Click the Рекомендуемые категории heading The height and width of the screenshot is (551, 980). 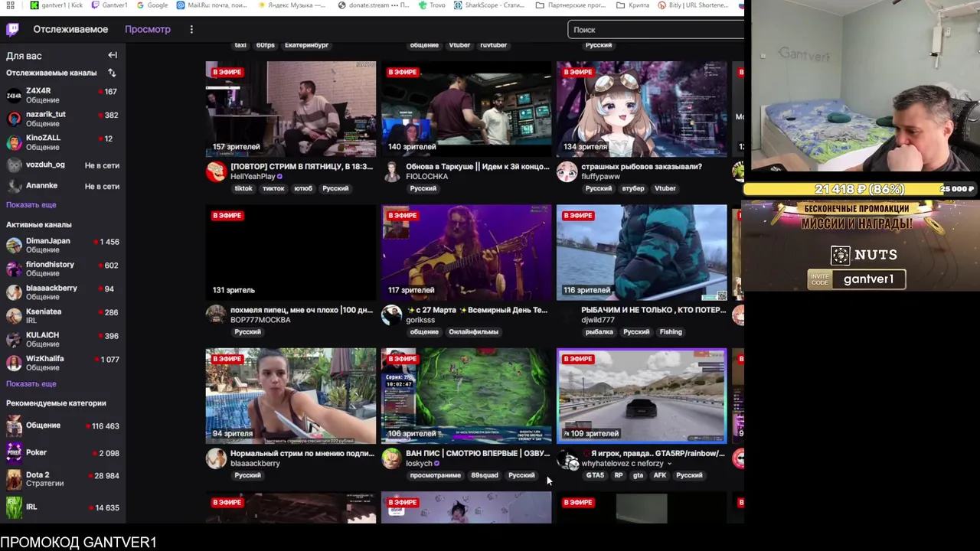pyautogui.click(x=56, y=403)
